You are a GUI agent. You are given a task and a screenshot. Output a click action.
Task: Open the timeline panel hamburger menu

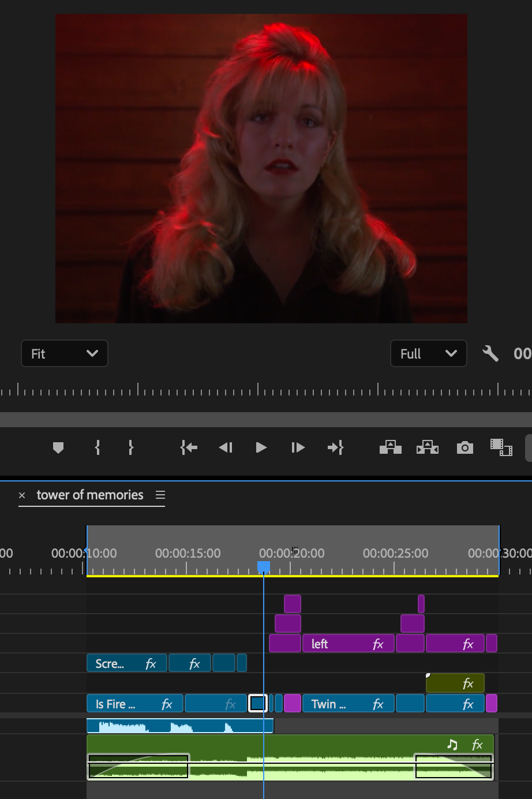click(160, 495)
